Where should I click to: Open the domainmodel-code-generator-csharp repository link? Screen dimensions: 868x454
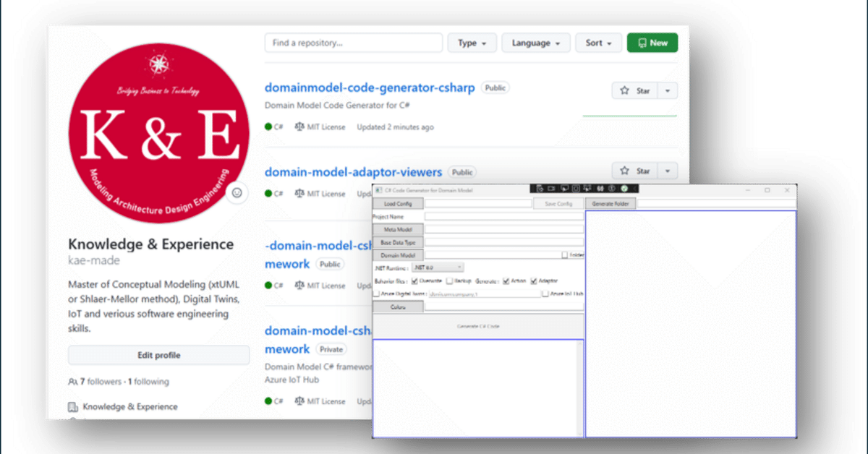370,87
